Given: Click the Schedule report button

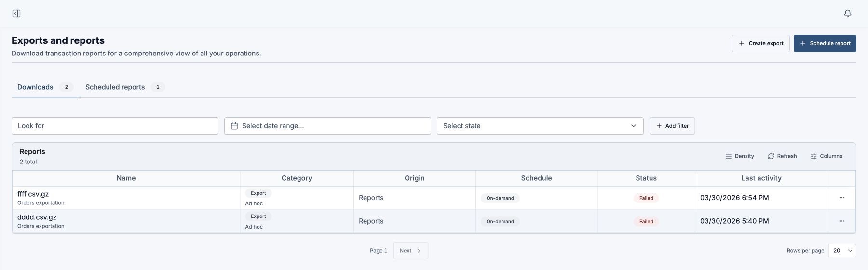Looking at the screenshot, I should click(825, 43).
